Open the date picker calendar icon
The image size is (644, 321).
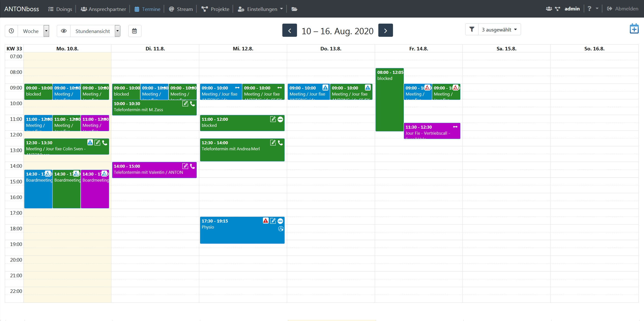coord(135,31)
